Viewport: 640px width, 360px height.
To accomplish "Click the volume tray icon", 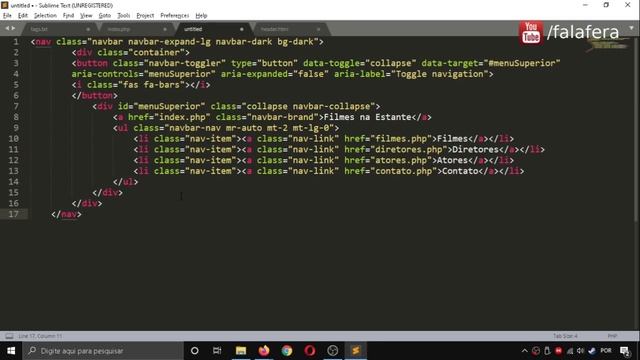I will 580,351.
